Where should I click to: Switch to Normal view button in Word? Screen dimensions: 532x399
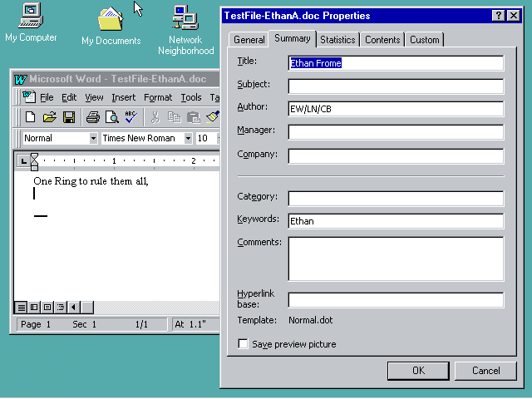[x=21, y=308]
